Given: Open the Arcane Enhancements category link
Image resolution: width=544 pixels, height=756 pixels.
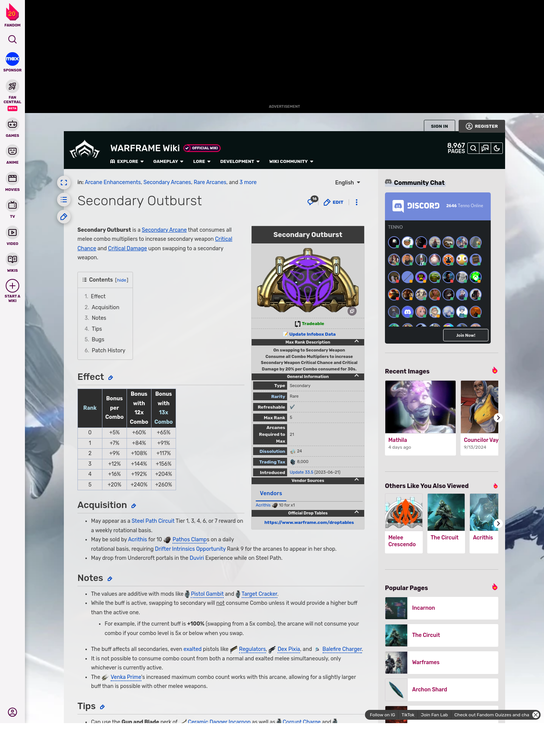Looking at the screenshot, I should 113,182.
